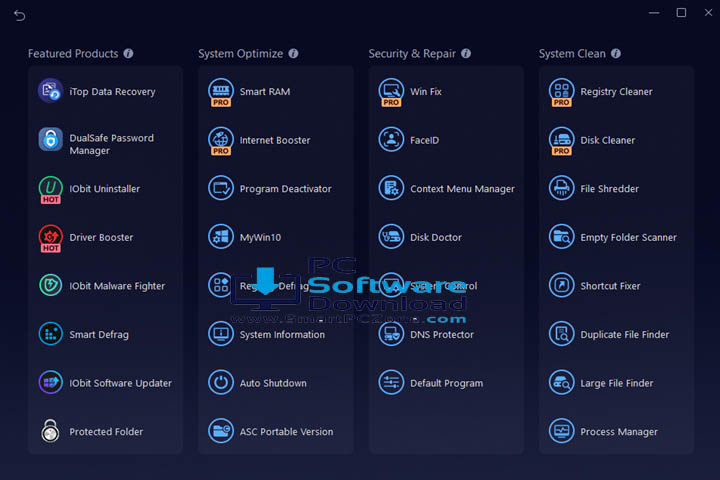Image resolution: width=720 pixels, height=480 pixels.
Task: Click the 'DNS Protector' label
Action: 442,334
